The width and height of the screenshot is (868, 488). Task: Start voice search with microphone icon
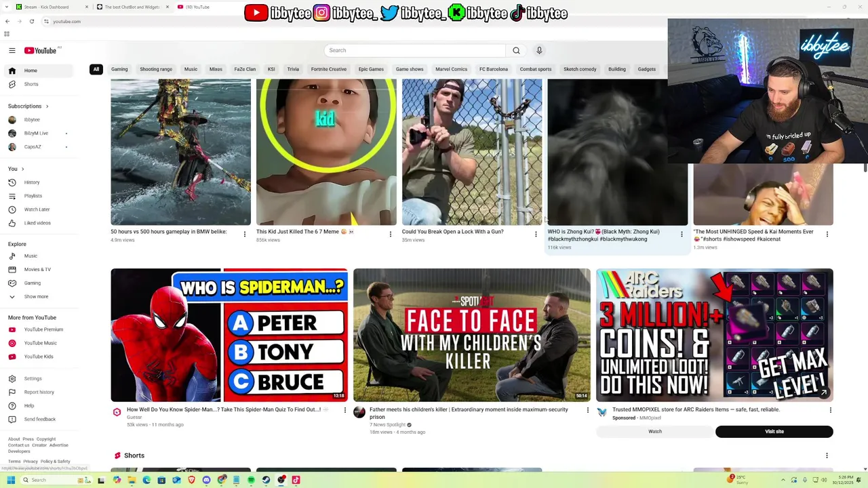(539, 50)
